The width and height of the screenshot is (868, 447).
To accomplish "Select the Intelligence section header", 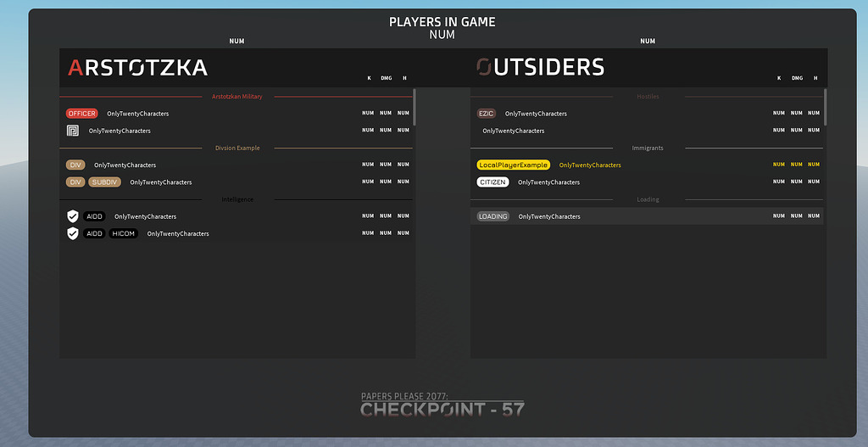I will [237, 199].
